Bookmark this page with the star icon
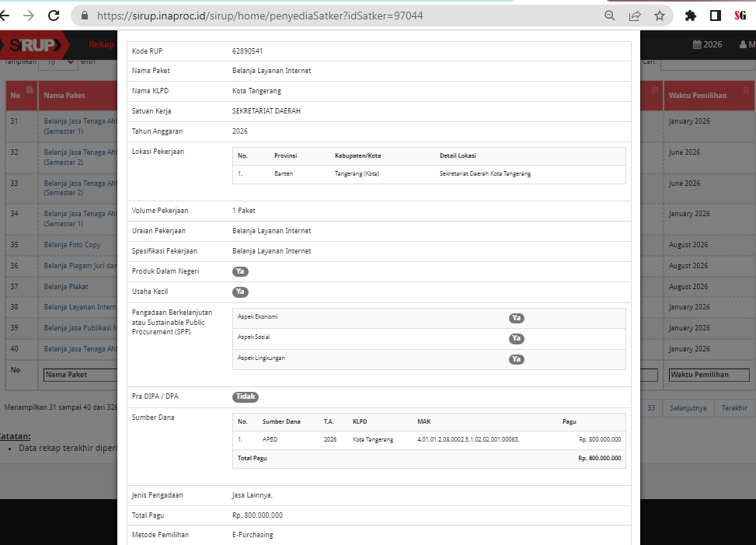The image size is (756, 545). point(660,16)
